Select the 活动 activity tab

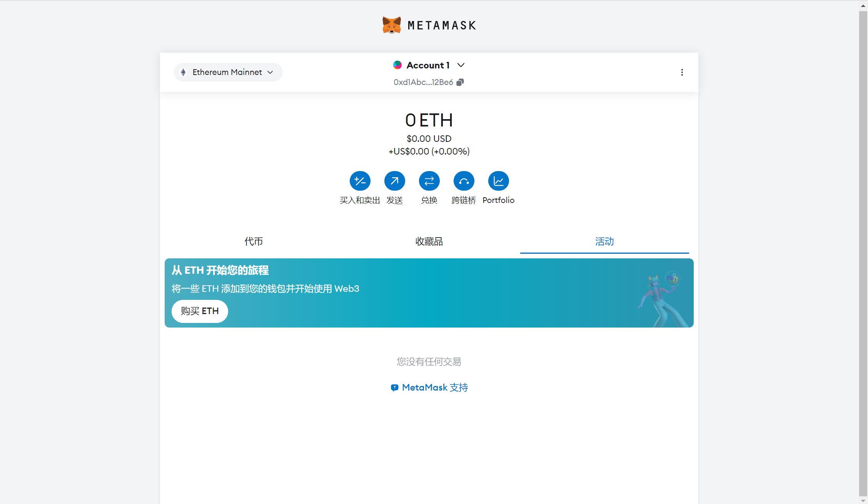(604, 241)
